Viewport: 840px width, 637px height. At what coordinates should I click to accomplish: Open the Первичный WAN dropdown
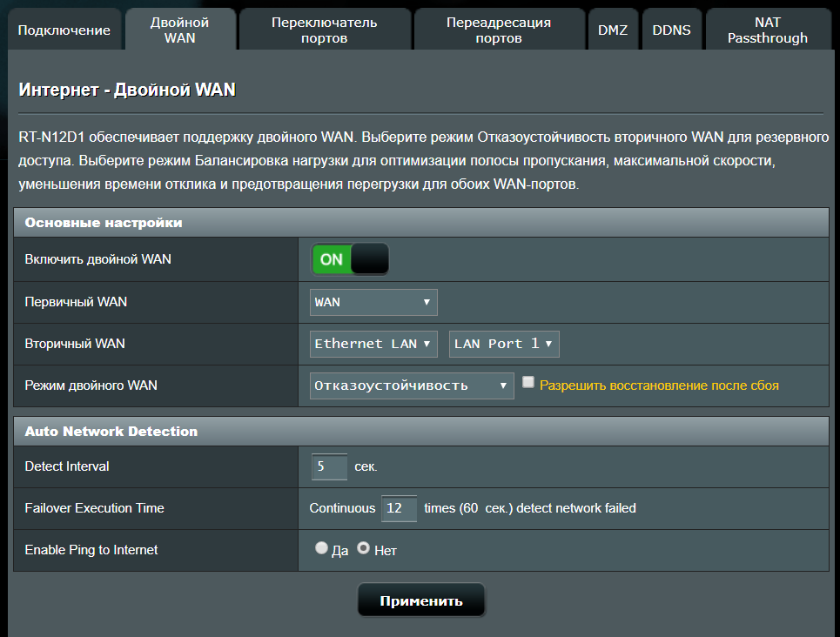pyautogui.click(x=373, y=302)
